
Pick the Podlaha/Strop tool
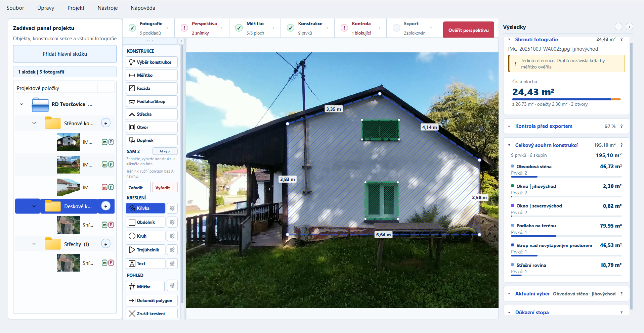(152, 101)
